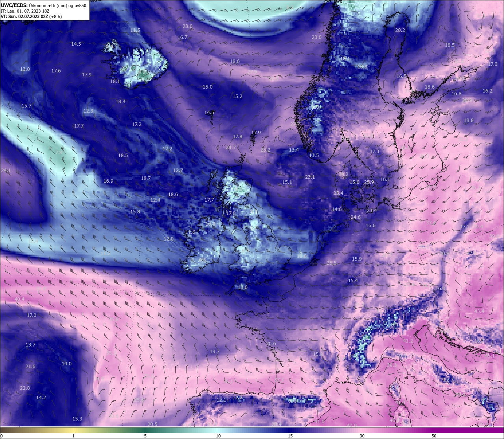This screenshot has height=439, width=504.
Task: Click the color scale tick label 5
Action: (x=145, y=436)
